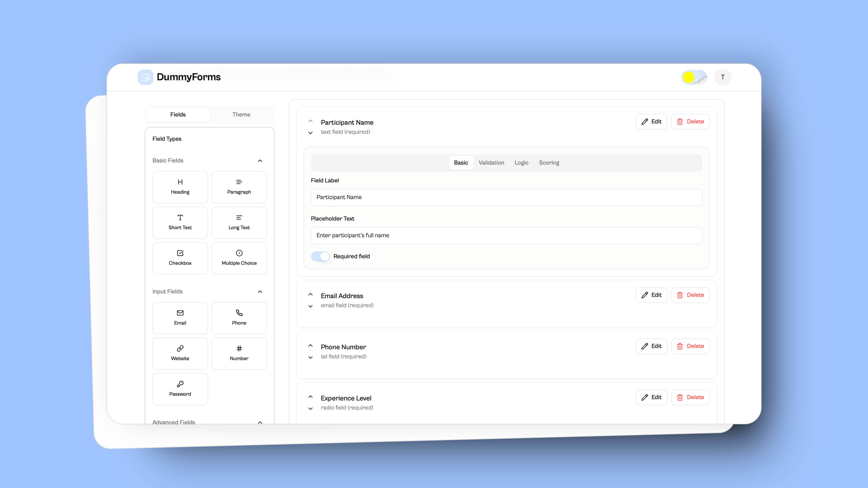Screen dimensions: 868x488
Task: Move Phone Number field up
Action: 310,345
